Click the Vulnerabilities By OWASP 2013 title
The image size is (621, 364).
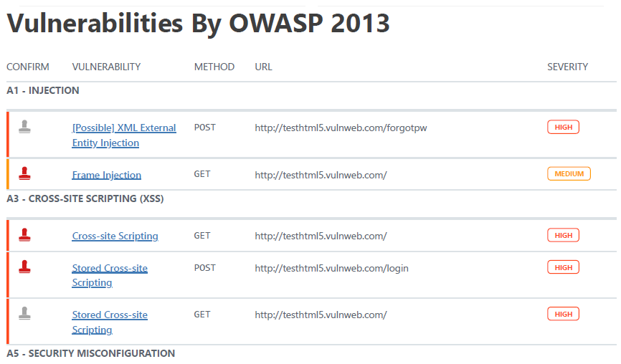(x=199, y=23)
